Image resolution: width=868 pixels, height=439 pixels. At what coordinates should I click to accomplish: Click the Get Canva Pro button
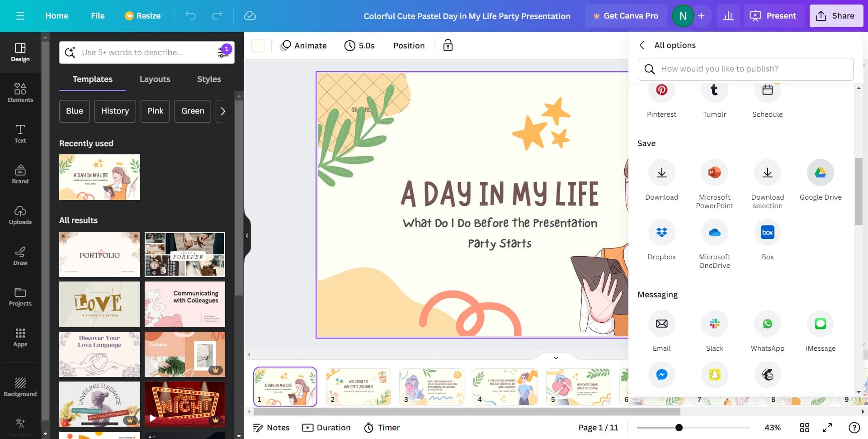pos(626,16)
